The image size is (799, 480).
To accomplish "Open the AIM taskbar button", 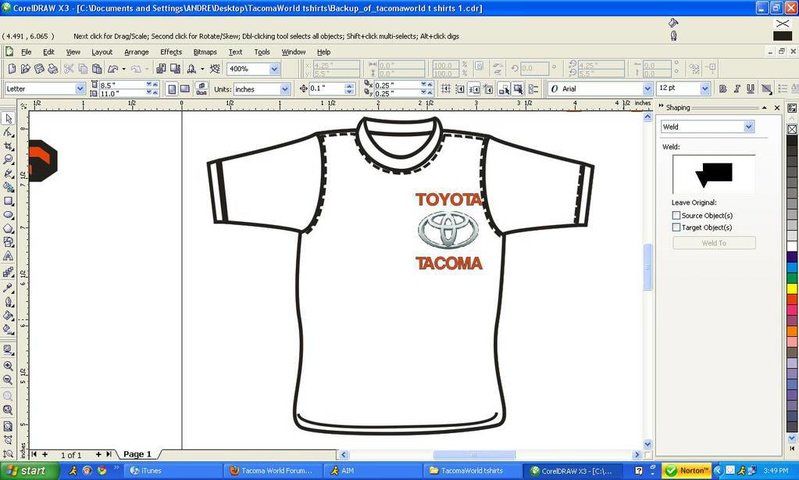I will pos(372,471).
